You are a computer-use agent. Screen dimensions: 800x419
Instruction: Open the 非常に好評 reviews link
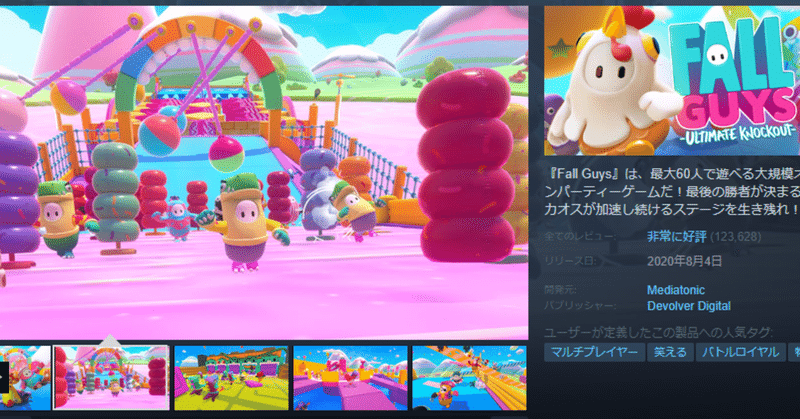677,237
